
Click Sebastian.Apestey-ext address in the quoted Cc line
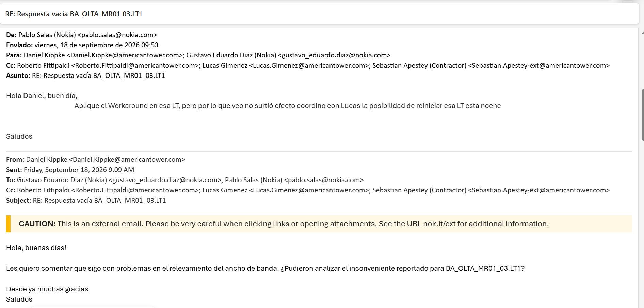tap(539, 190)
